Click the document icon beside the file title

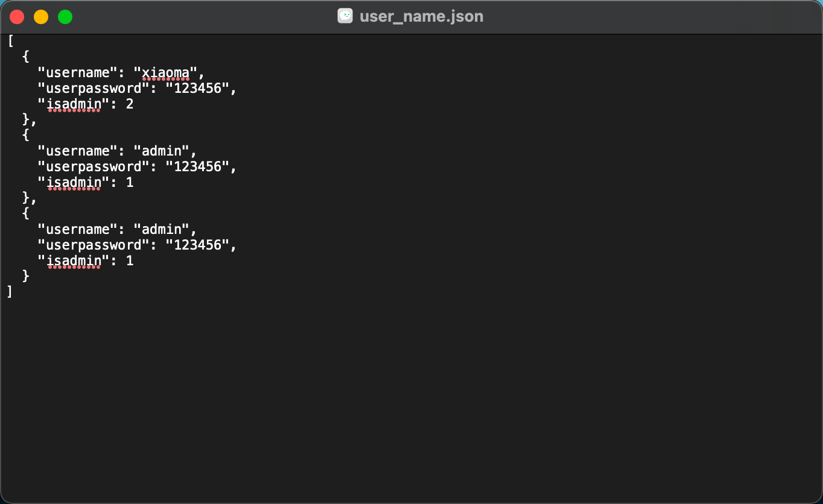[x=345, y=16]
